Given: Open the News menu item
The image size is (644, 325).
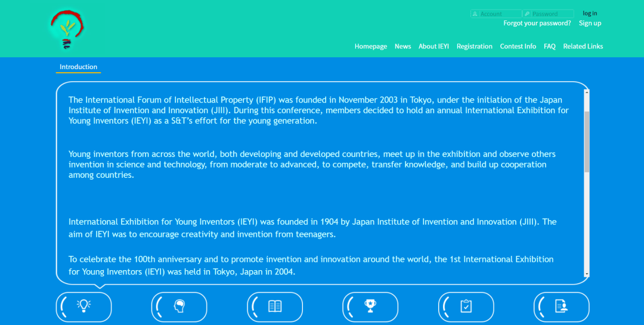Looking at the screenshot, I should coord(402,47).
